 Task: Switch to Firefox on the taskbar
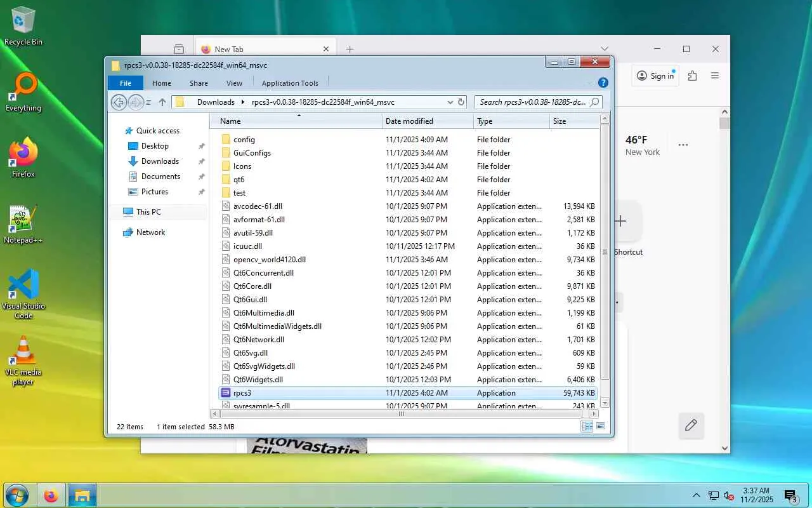(x=51, y=495)
